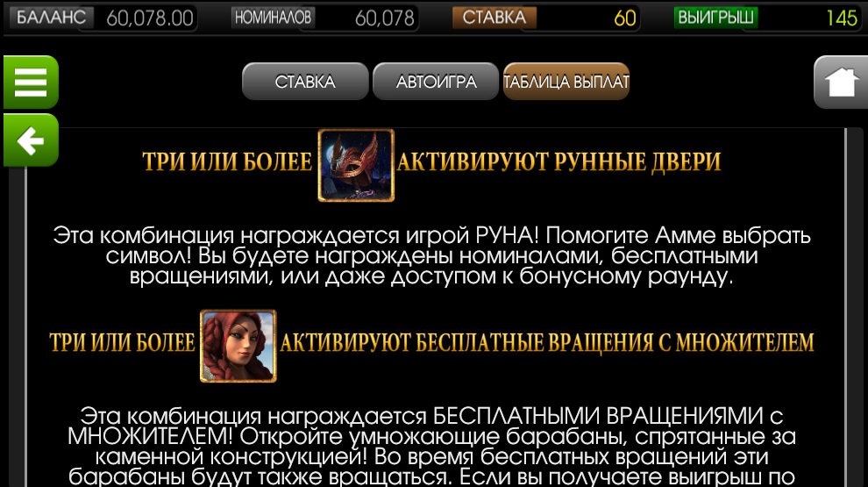Click the balance value 60,078.00
The width and height of the screenshot is (868, 487).
pyautogui.click(x=149, y=18)
